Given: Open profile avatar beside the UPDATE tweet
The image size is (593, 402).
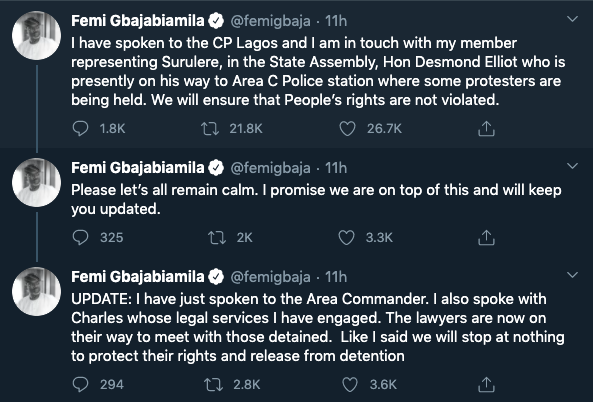Looking at the screenshot, I should tap(36, 292).
